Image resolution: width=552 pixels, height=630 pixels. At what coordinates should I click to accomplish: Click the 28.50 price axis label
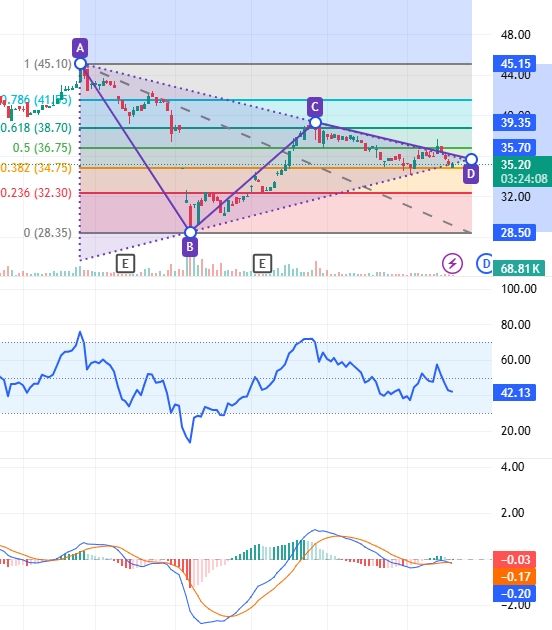pyautogui.click(x=515, y=233)
